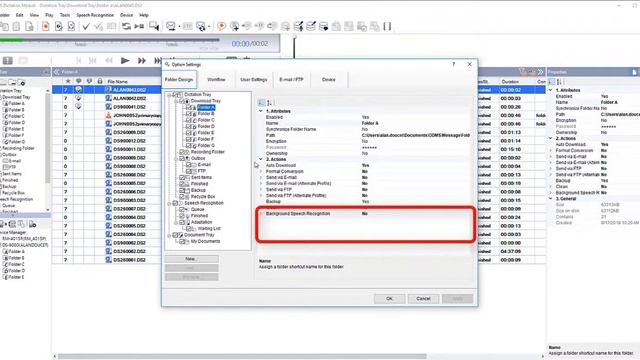Expand the Format Conversion property
640x360 pixels.
[x=261, y=171]
